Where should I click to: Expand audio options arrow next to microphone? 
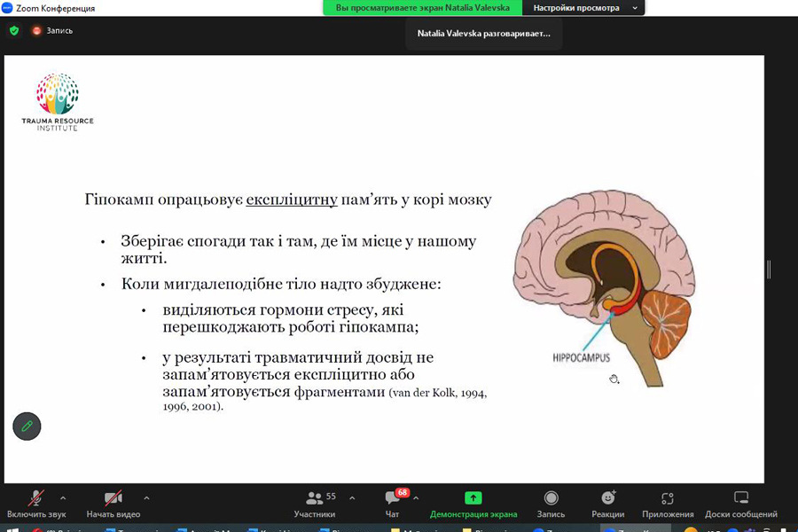click(x=63, y=498)
